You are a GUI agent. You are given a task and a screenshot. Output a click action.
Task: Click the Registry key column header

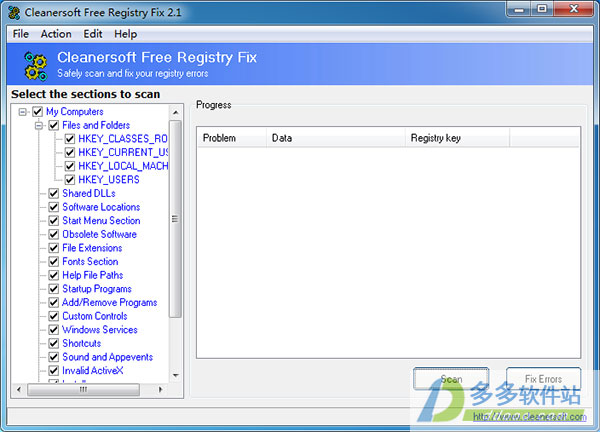tap(457, 138)
